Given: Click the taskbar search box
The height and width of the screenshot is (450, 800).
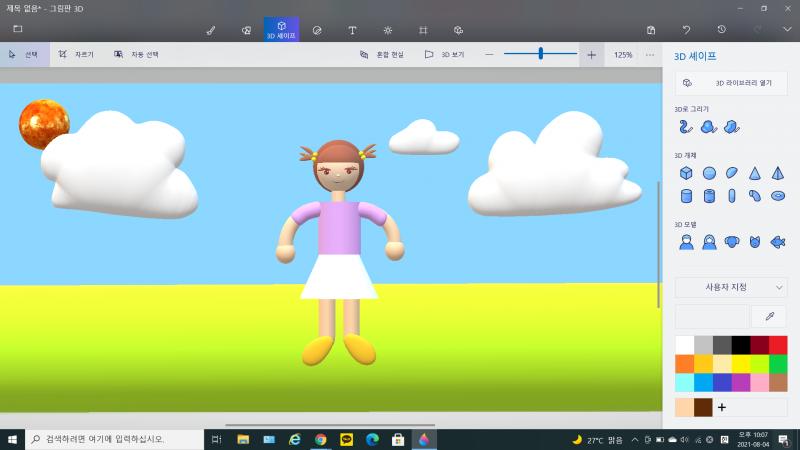Looking at the screenshot, I should point(114,439).
